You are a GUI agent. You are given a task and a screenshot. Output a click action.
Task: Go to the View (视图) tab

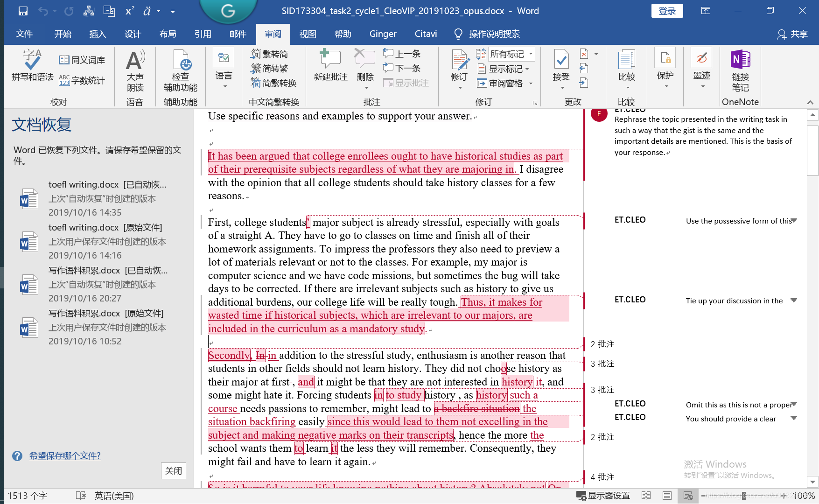[x=308, y=34]
